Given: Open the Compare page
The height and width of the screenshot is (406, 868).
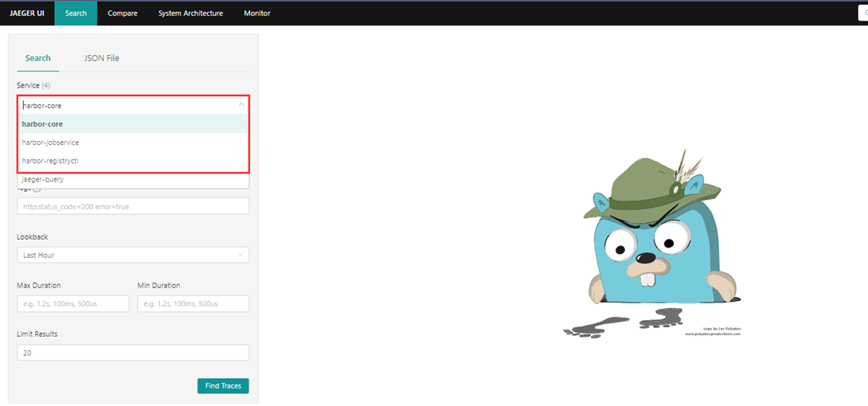Looking at the screenshot, I should [123, 14].
